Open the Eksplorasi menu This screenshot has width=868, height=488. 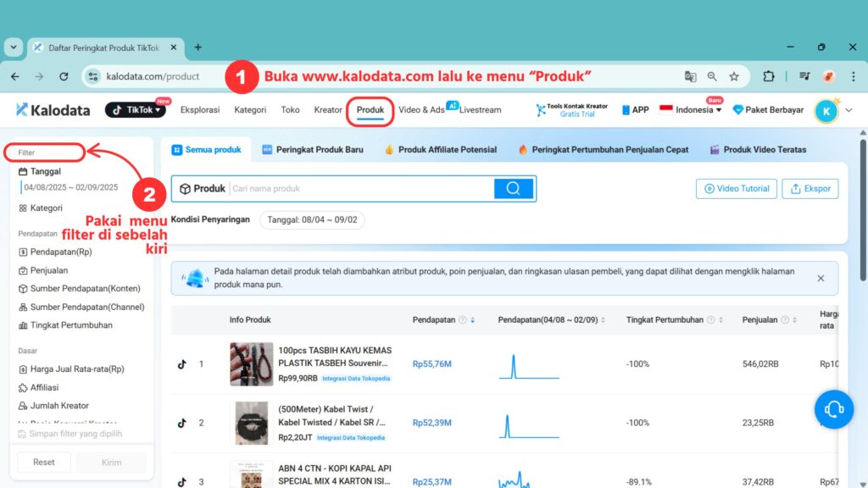pos(200,110)
